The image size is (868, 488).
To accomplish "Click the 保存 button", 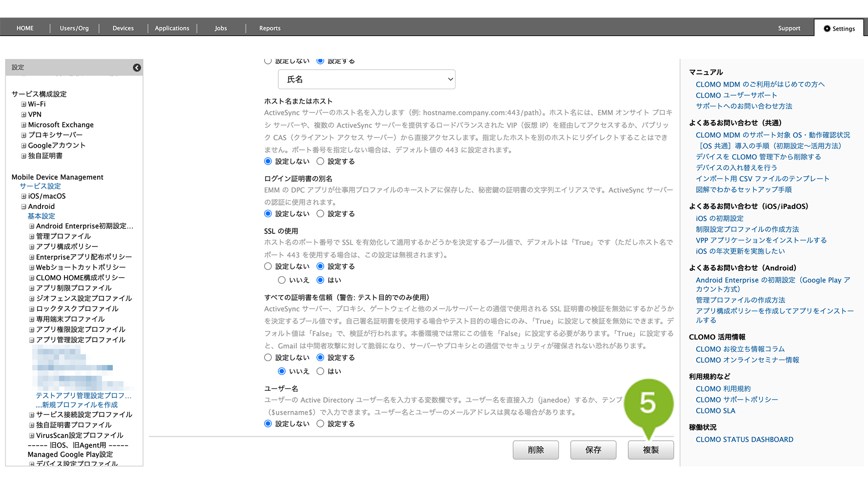I will pos(593,450).
